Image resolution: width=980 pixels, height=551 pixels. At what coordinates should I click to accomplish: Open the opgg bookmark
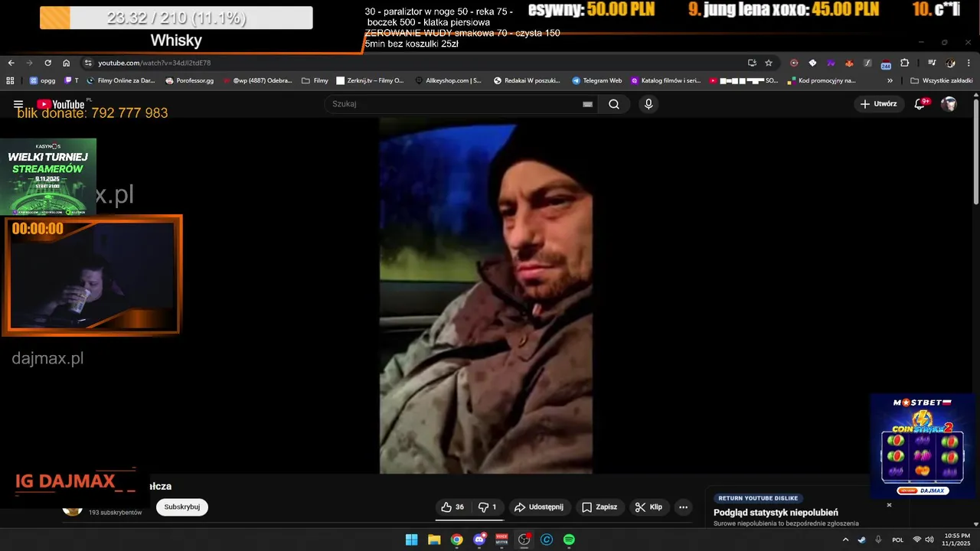[42, 80]
